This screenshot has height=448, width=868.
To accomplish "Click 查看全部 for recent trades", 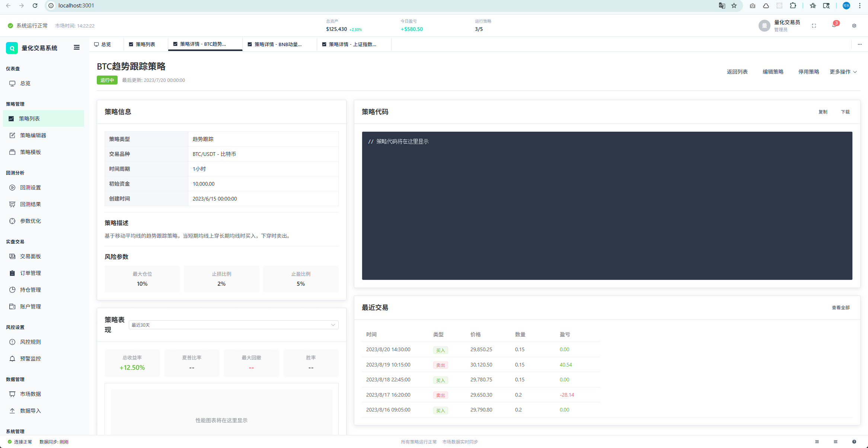I will pos(841,308).
